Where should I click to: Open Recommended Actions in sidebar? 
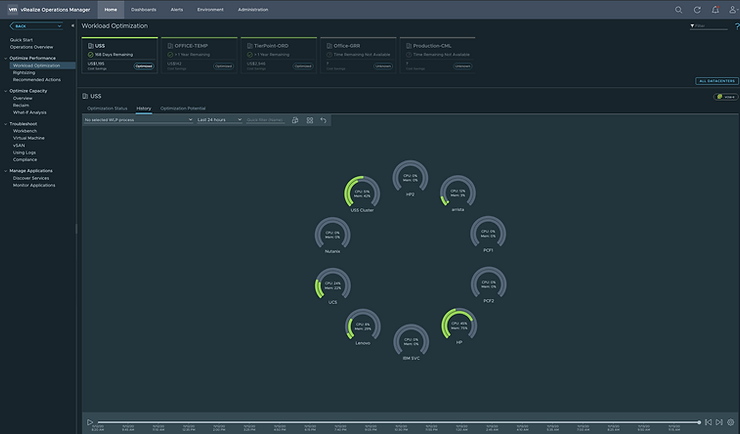pyautogui.click(x=37, y=80)
